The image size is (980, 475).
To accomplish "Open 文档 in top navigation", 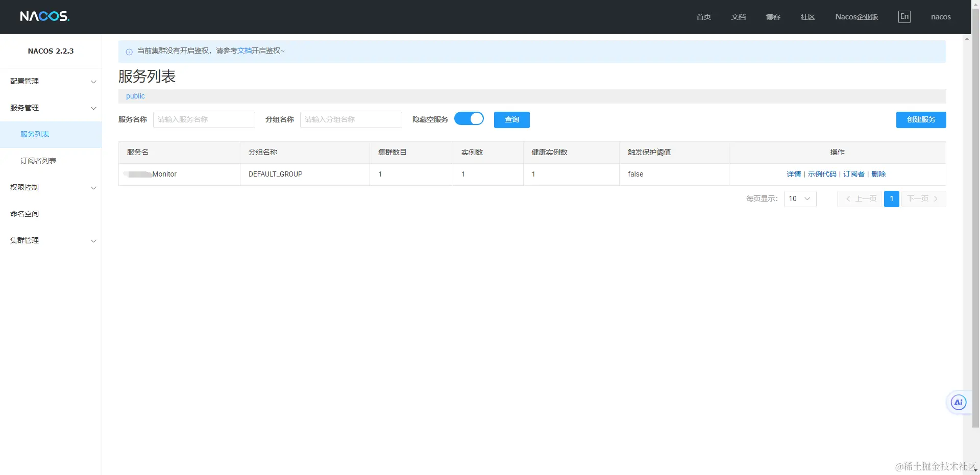I will tap(738, 17).
